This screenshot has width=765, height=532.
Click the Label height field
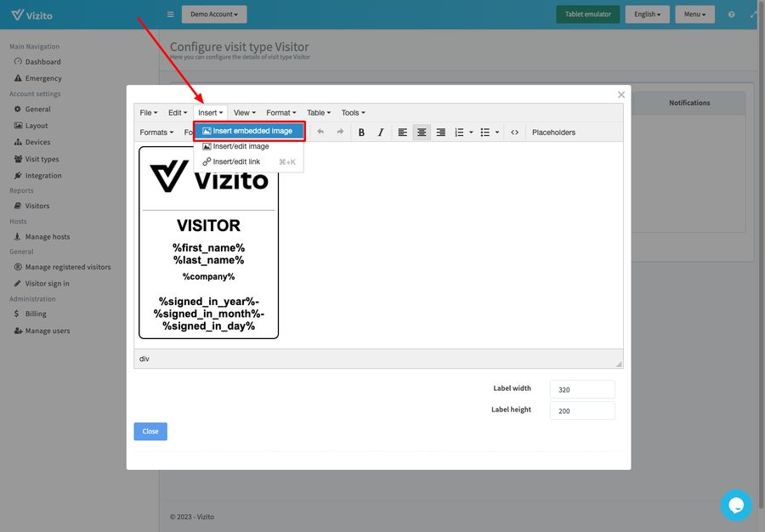click(x=582, y=410)
